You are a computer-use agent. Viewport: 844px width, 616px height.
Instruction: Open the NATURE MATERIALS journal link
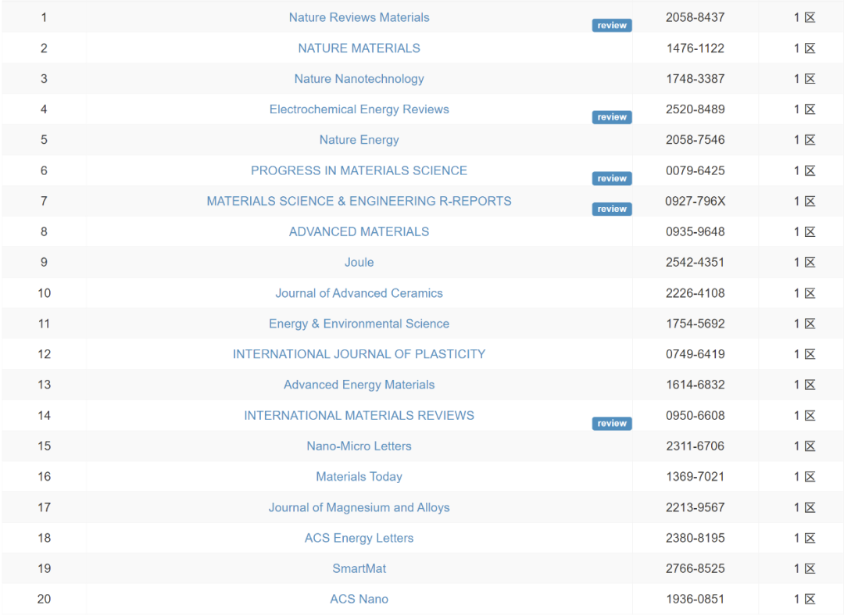tap(359, 48)
